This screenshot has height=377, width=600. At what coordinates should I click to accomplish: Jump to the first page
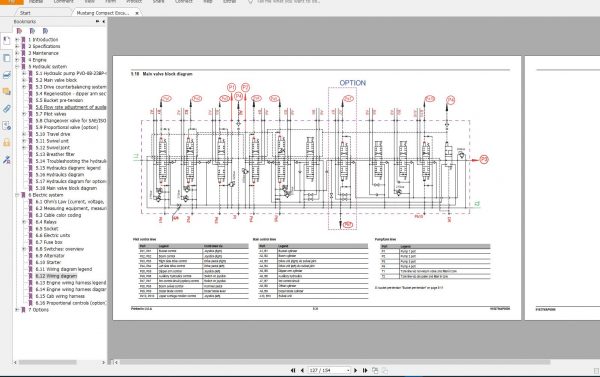pos(293,370)
